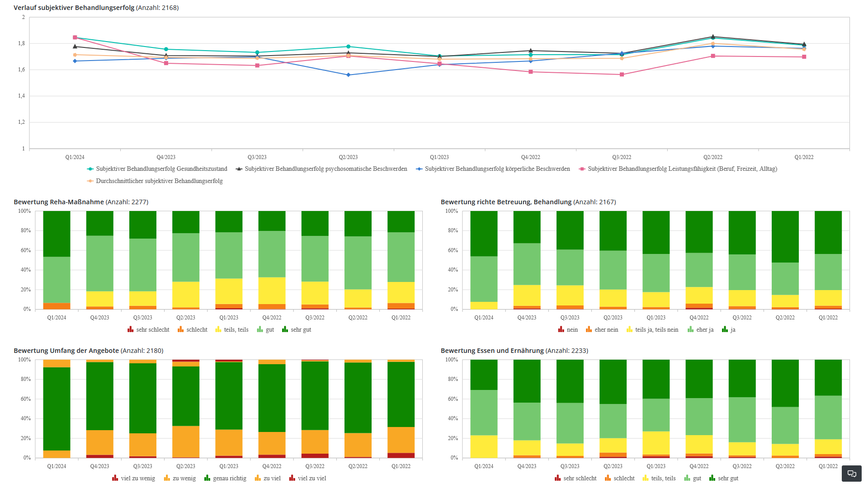Image resolution: width=868 pixels, height=488 pixels.
Task: Toggle 'sehr schlecht' legend in Reha-Maßnahme chart
Action: tap(148, 330)
